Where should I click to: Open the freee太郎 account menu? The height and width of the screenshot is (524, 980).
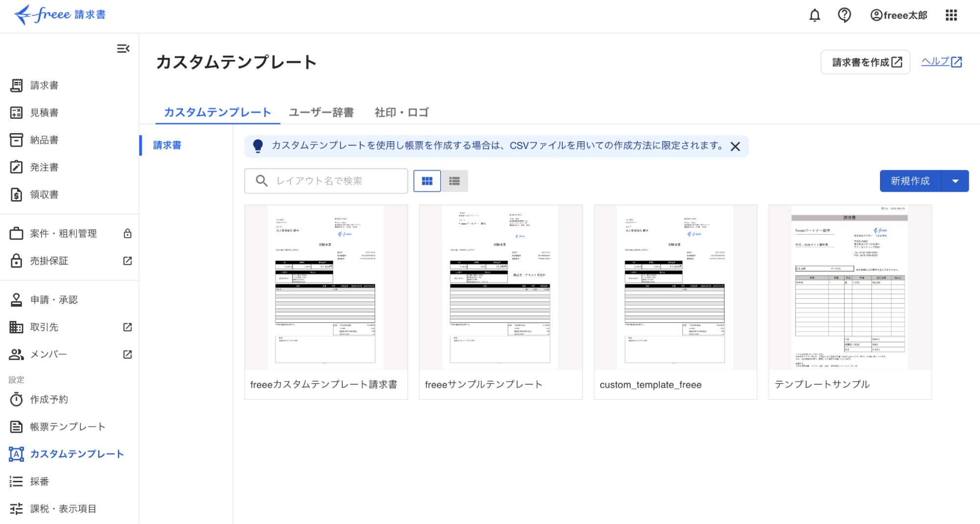pyautogui.click(x=900, y=15)
